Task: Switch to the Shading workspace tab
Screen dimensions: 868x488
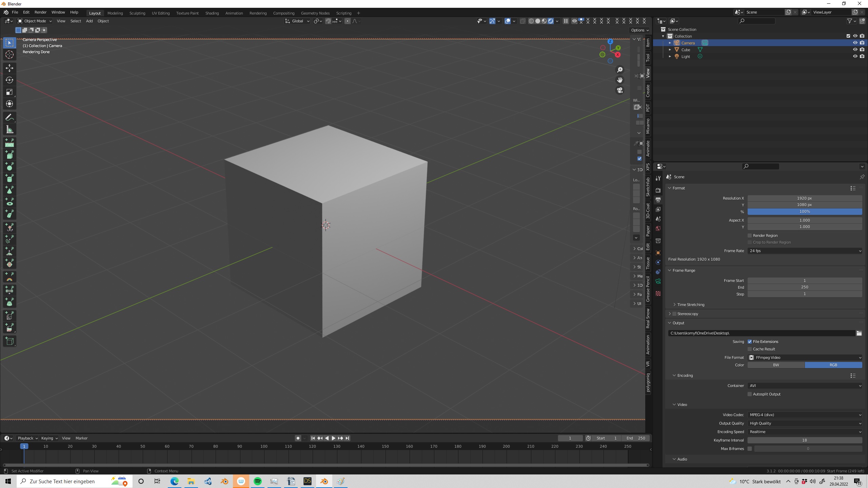Action: pos(212,13)
